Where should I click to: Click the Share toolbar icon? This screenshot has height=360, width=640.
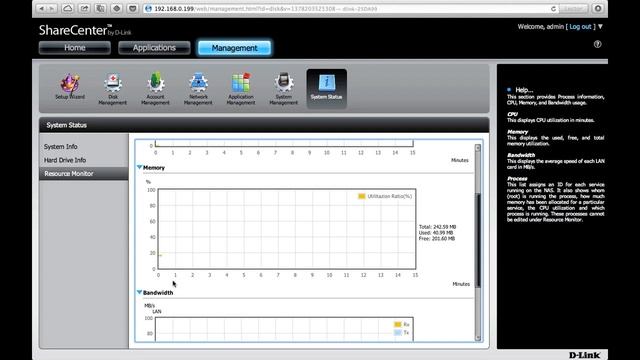(x=84, y=8)
